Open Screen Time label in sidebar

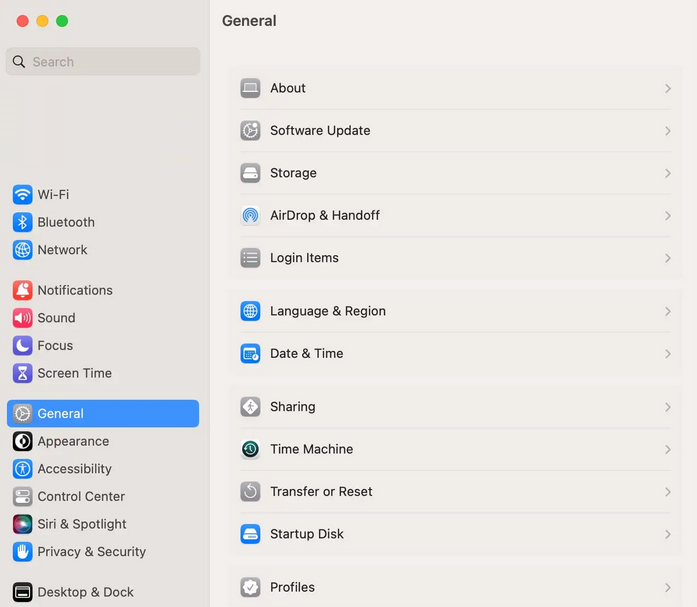pyautogui.click(x=75, y=373)
